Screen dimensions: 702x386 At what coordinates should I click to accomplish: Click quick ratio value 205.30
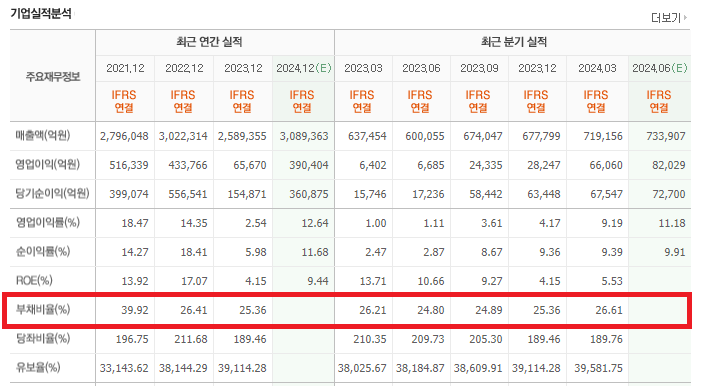coord(486,339)
